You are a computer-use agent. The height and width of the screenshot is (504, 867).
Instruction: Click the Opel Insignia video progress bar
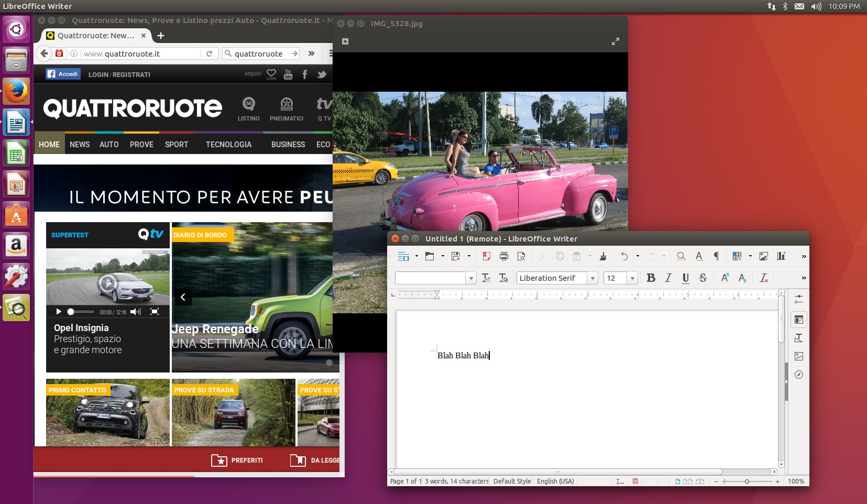tap(82, 312)
